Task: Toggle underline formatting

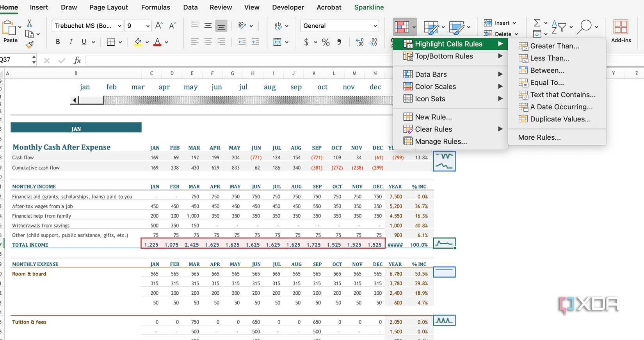Action: (x=84, y=42)
